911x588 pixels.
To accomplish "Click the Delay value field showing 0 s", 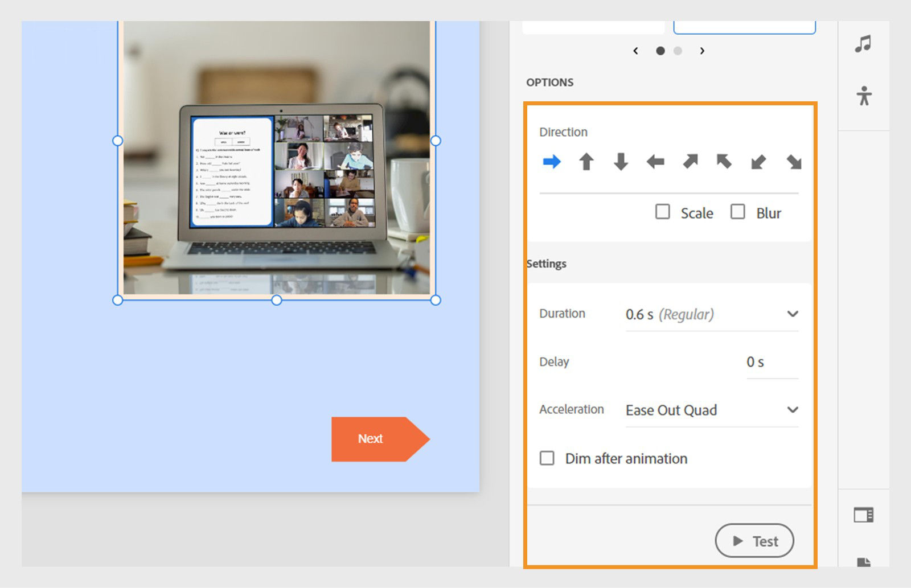I will 757,361.
